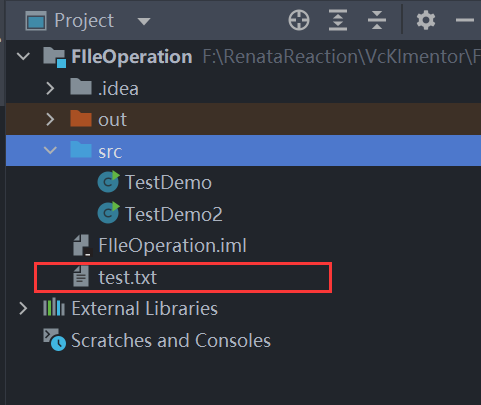This screenshot has width=481, height=405.
Task: Select the Scratches and Consoles item
Action: coord(171,340)
